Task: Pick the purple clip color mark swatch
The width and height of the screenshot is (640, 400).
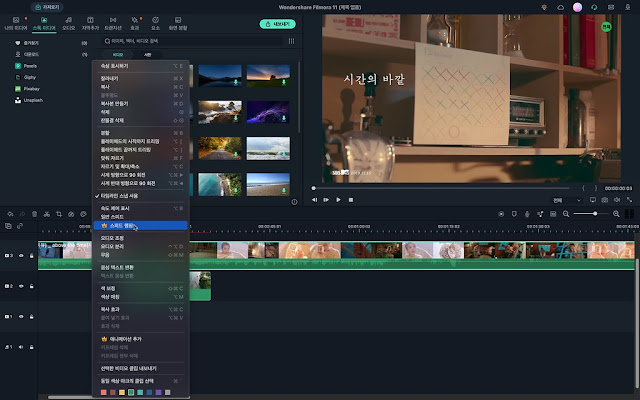Action: pyautogui.click(x=158, y=393)
